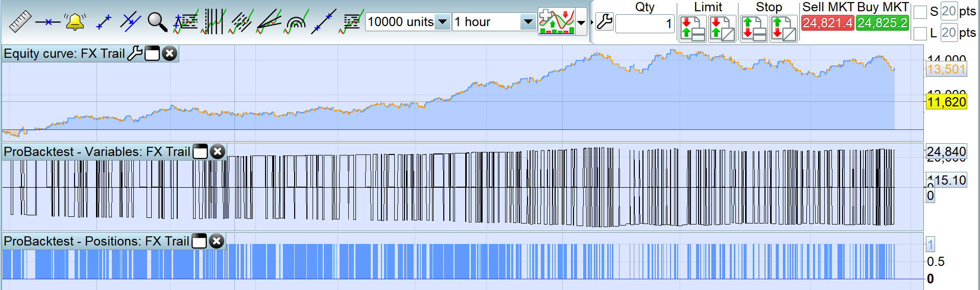Detach the Equity curve panel window icon

(152, 53)
